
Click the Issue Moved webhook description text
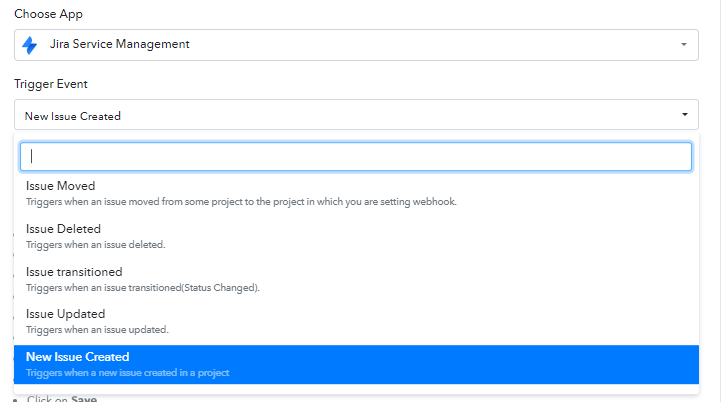[241, 202]
